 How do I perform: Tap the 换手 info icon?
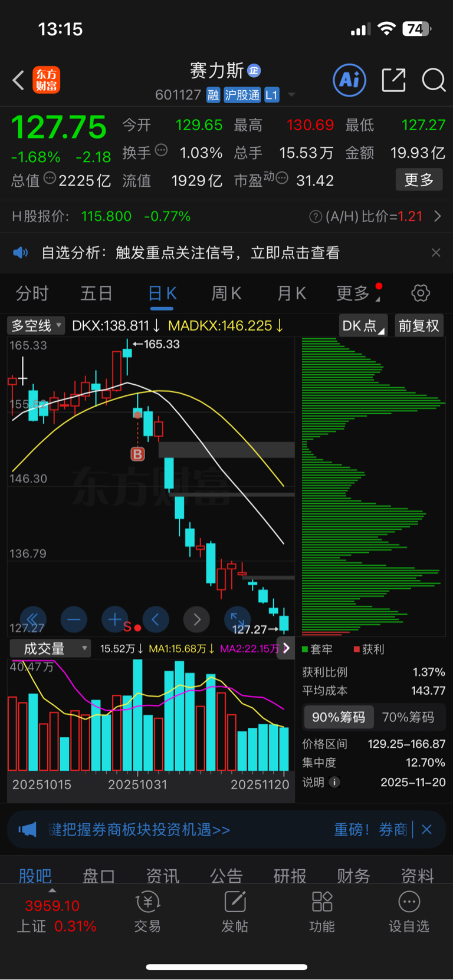click(161, 150)
